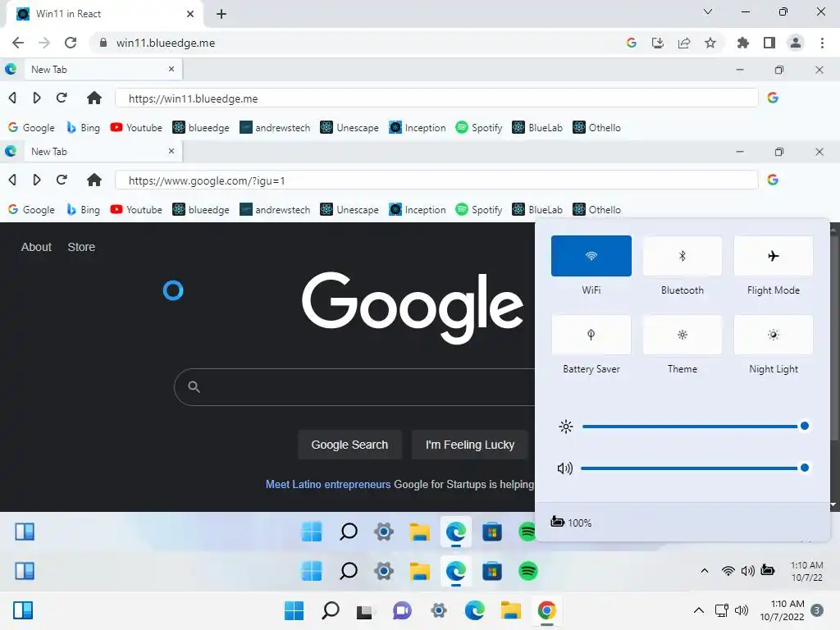Open Othello bookmark in lower Edge bar
840x630 pixels.
[x=597, y=209]
